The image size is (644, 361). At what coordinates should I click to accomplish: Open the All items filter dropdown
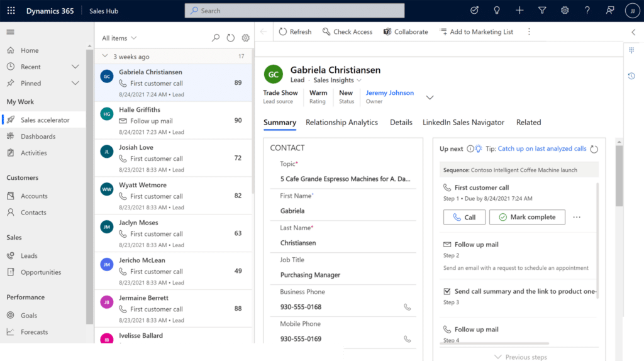(x=119, y=38)
